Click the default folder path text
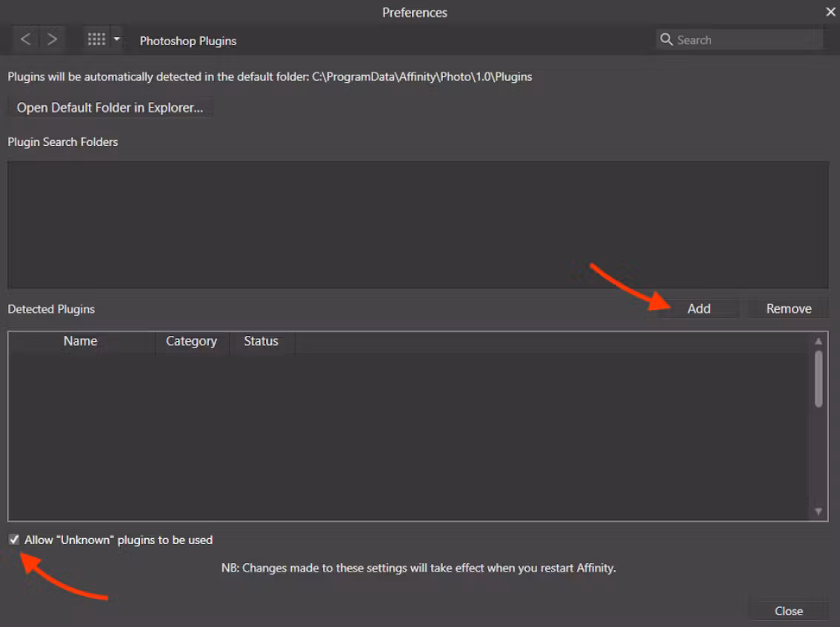The width and height of the screenshot is (840, 627). pyautogui.click(x=422, y=76)
